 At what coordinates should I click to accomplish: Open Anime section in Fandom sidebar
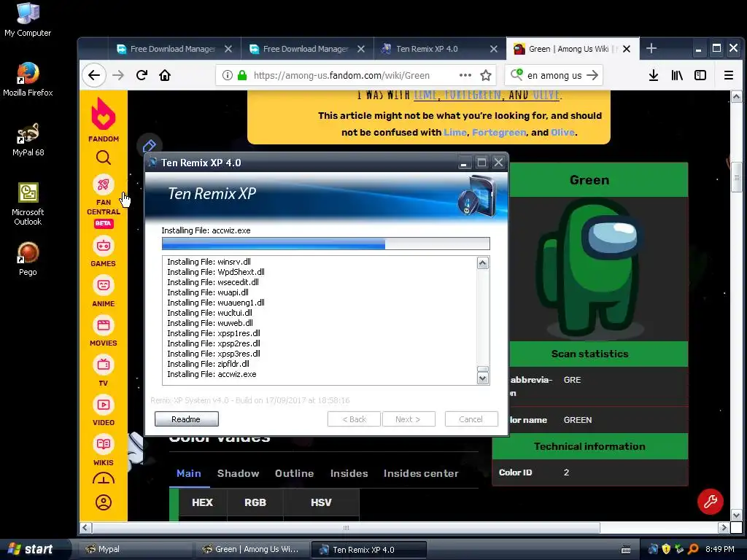104,292
